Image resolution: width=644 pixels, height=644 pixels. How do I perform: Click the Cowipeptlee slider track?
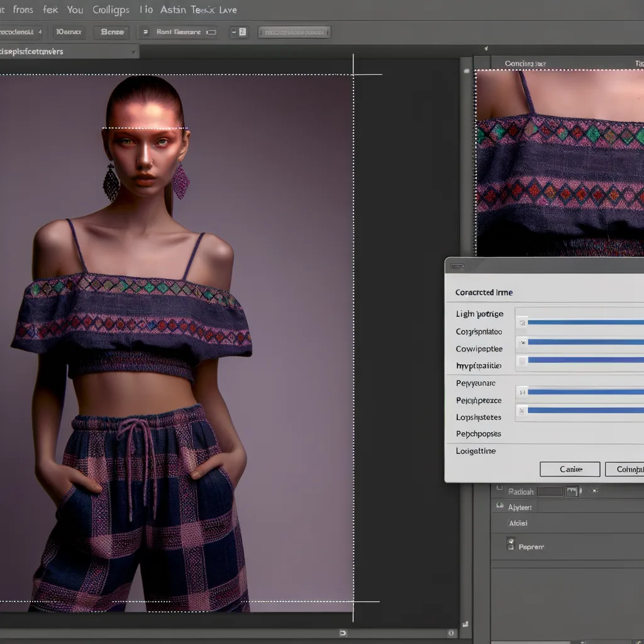click(585, 342)
